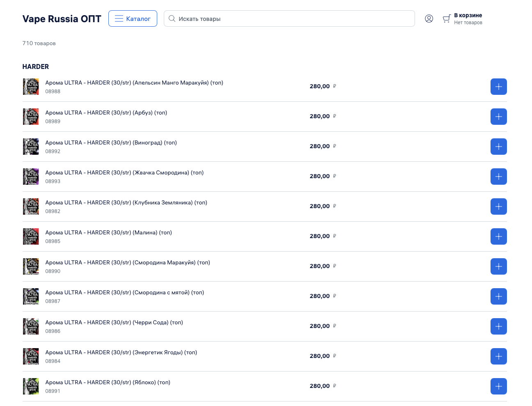Select article number 08990
Screen dimensions: 532x406
point(53,271)
